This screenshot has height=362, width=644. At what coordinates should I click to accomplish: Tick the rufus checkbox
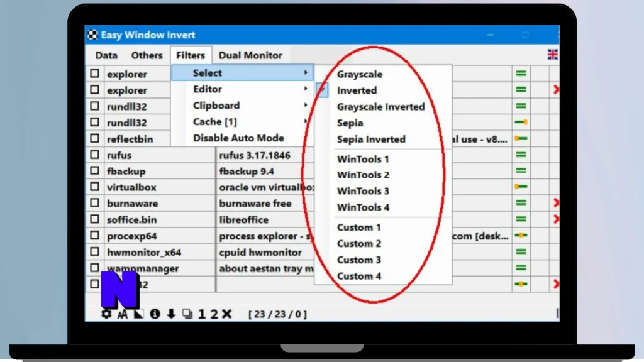pos(94,155)
